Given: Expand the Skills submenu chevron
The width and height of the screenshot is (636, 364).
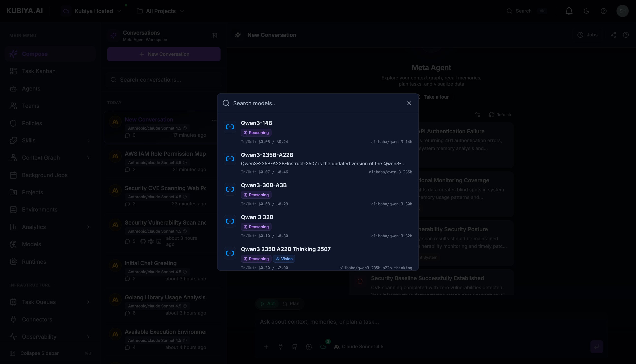Looking at the screenshot, I should click(x=88, y=140).
